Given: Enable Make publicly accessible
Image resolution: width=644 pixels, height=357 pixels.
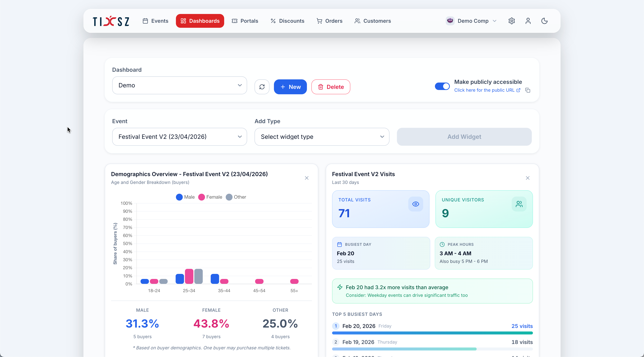Looking at the screenshot, I should (442, 86).
